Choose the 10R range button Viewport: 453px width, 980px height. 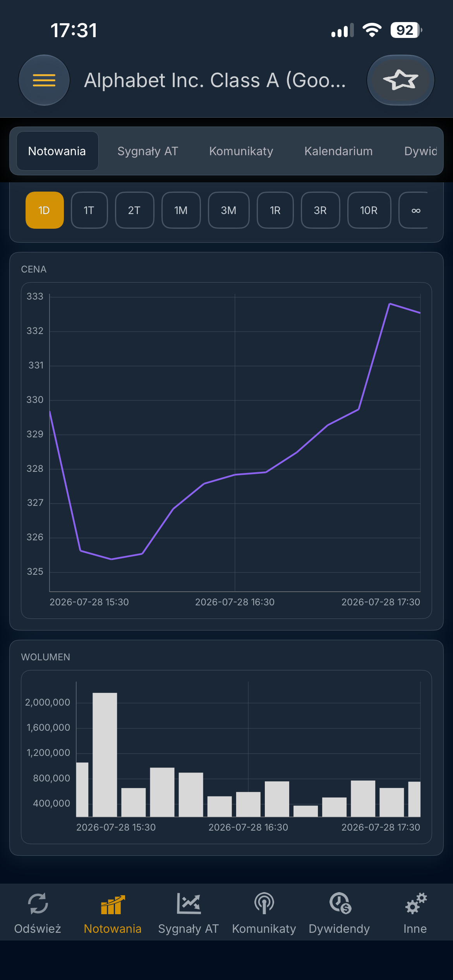[369, 210]
